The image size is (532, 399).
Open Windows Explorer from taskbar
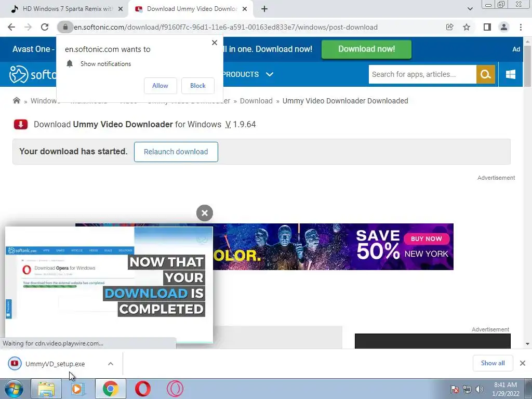[x=46, y=389]
